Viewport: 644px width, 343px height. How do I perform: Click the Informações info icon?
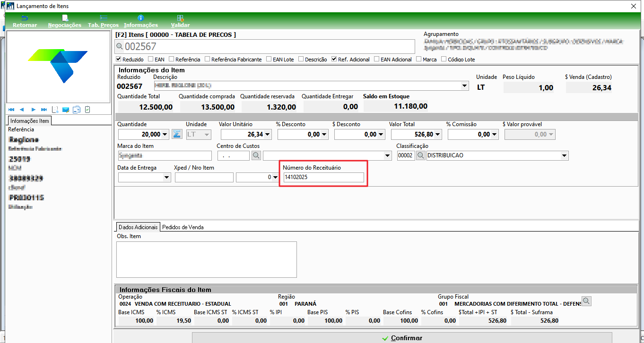click(x=140, y=17)
